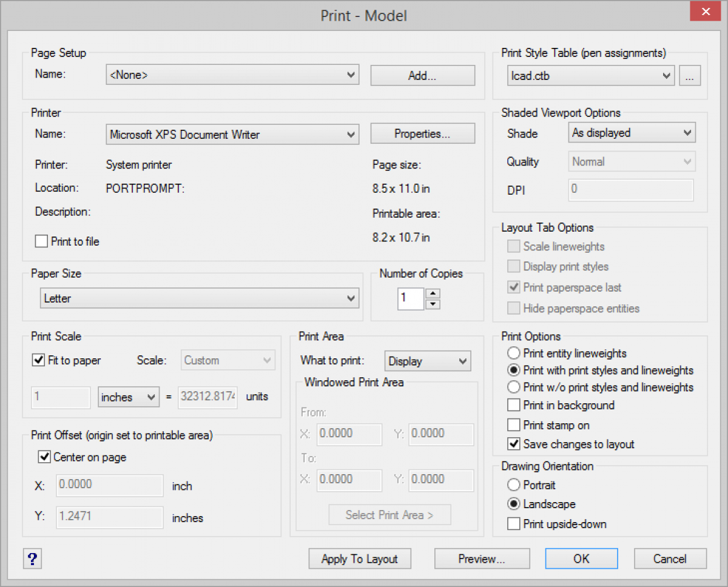Open the What to print dropdown

point(463,361)
